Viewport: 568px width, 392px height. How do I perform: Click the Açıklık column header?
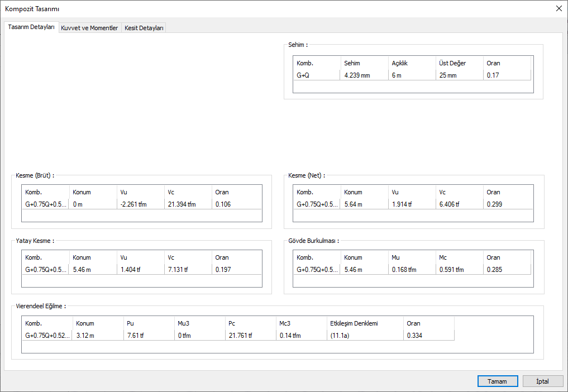click(411, 63)
